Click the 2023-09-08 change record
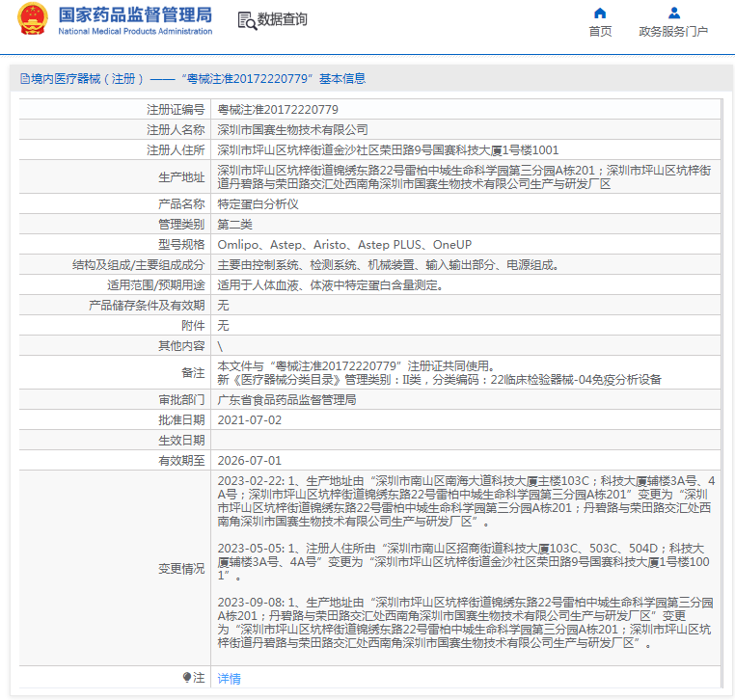 tap(466, 622)
